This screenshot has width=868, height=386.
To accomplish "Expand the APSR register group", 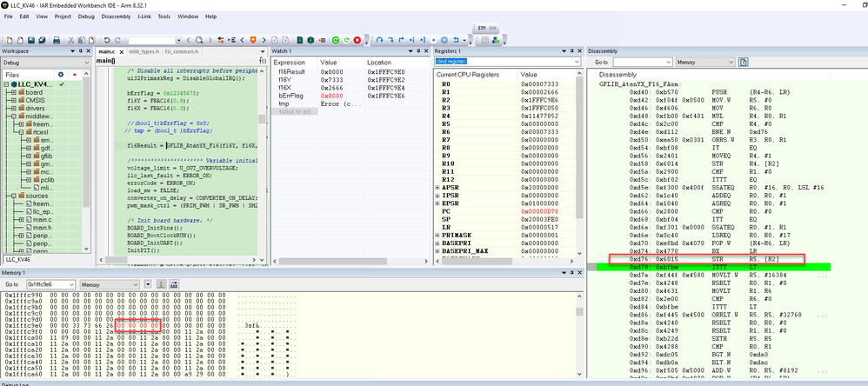I will [x=437, y=188].
